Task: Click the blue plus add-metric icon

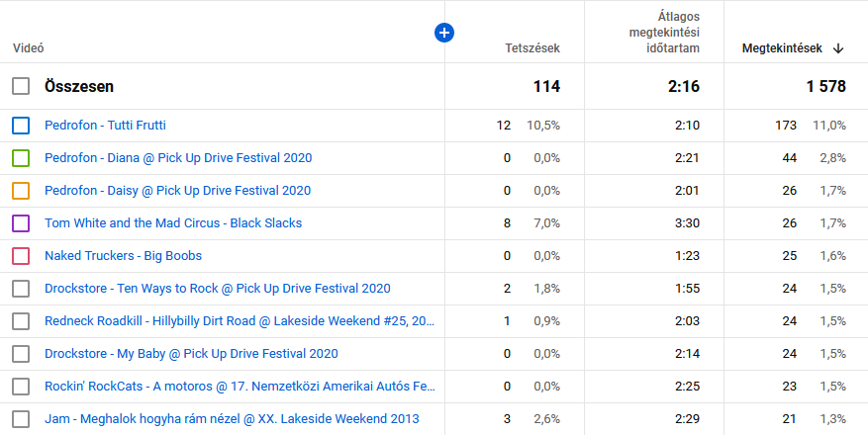Action: 444,33
